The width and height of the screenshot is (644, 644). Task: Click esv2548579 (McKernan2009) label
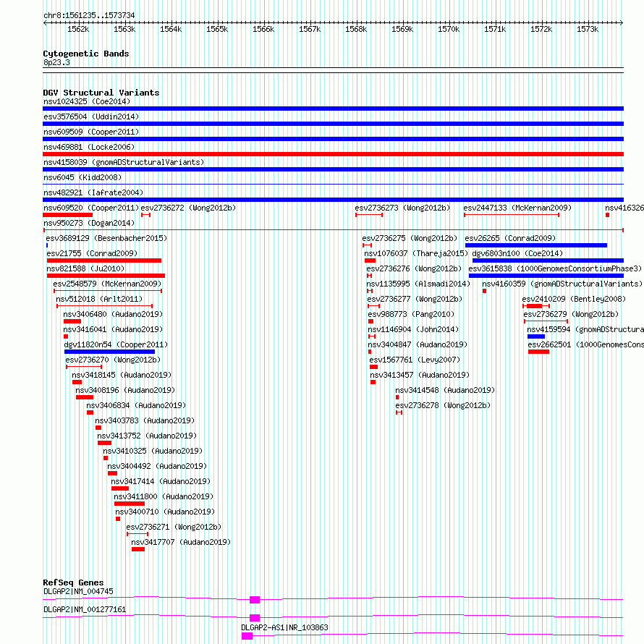[107, 284]
